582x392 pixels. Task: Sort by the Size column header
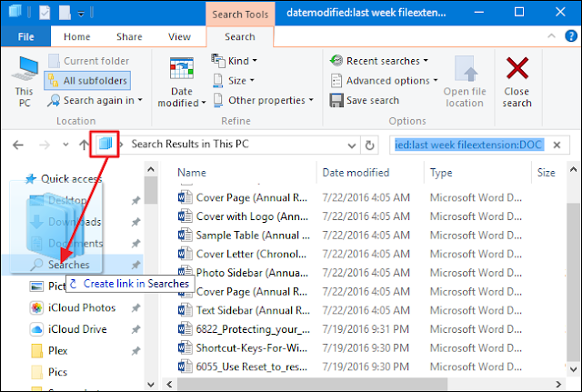coord(546,173)
